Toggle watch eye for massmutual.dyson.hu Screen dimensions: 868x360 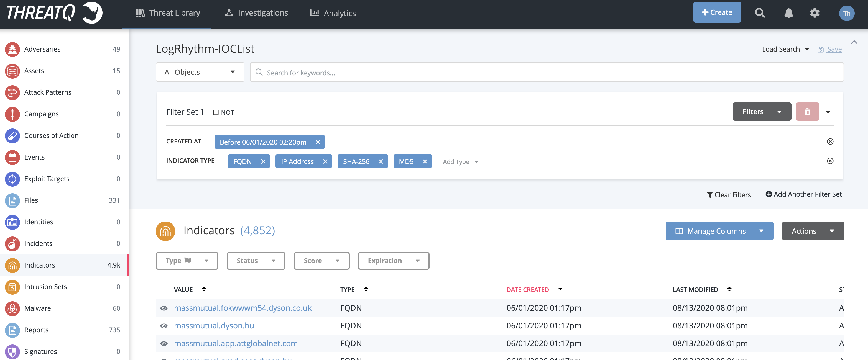point(164,326)
